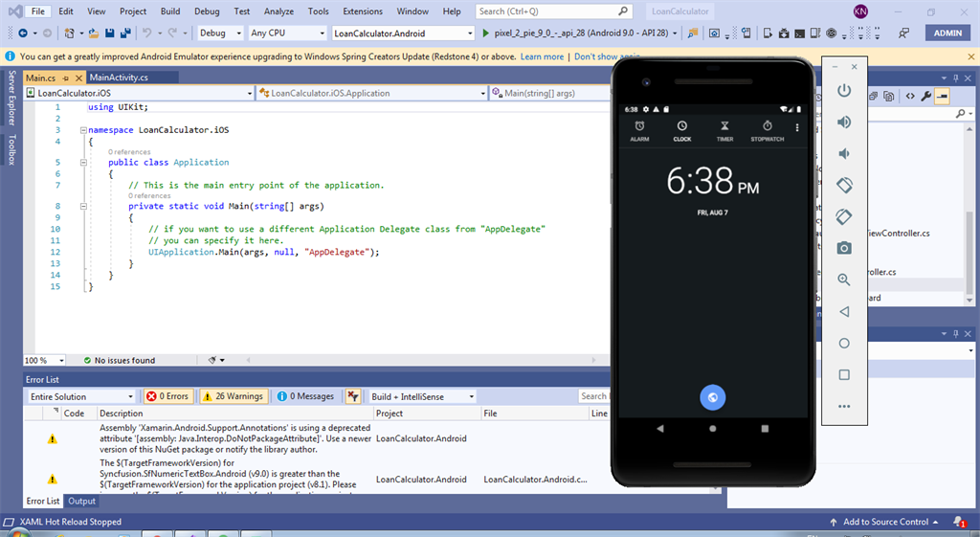This screenshot has height=537, width=980.
Task: Click emulator Volume Down icon
Action: coord(844,153)
